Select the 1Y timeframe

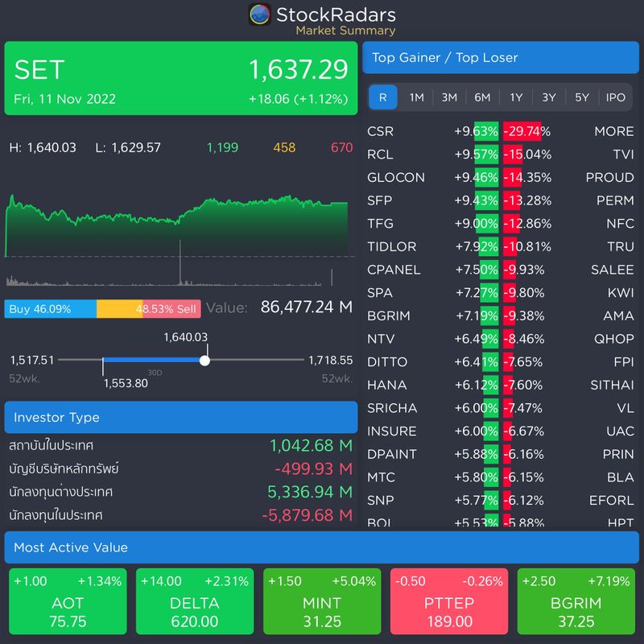pyautogui.click(x=516, y=97)
